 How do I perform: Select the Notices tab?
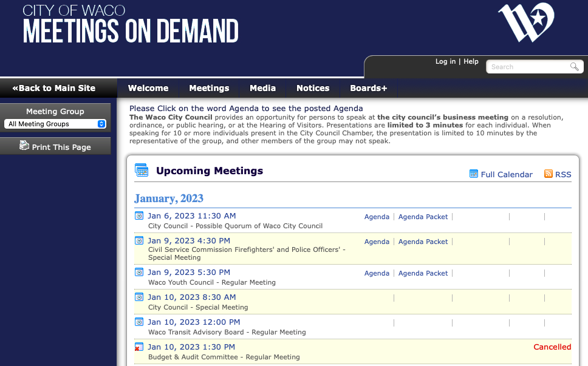point(313,88)
